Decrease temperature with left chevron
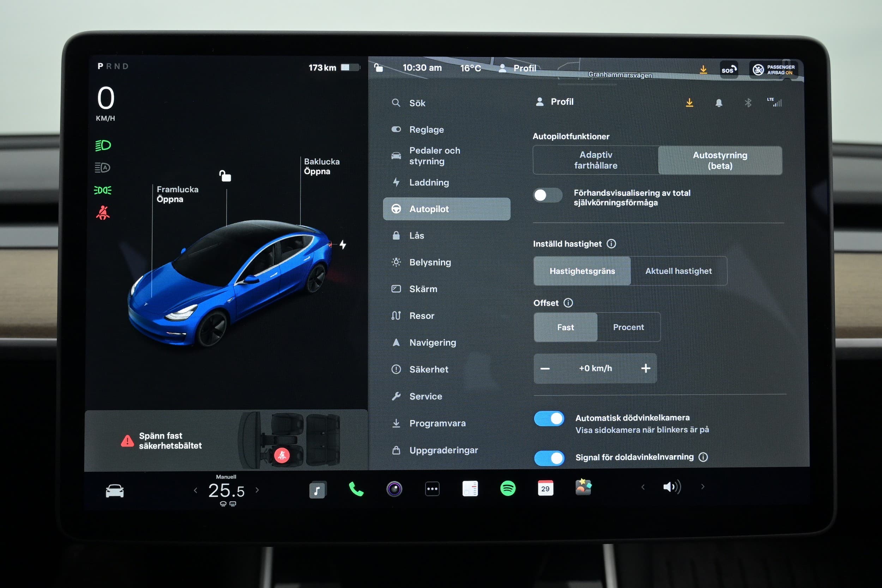This screenshot has height=588, width=882. coord(195,490)
